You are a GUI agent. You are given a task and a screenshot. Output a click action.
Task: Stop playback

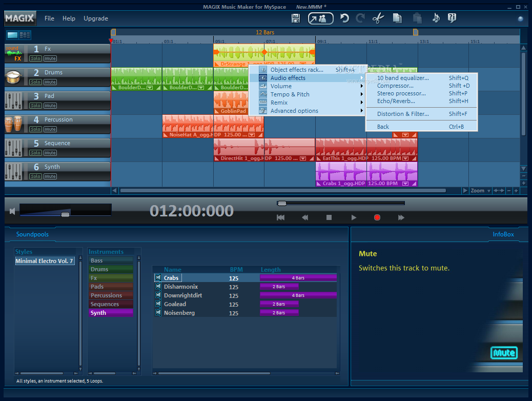tap(329, 217)
